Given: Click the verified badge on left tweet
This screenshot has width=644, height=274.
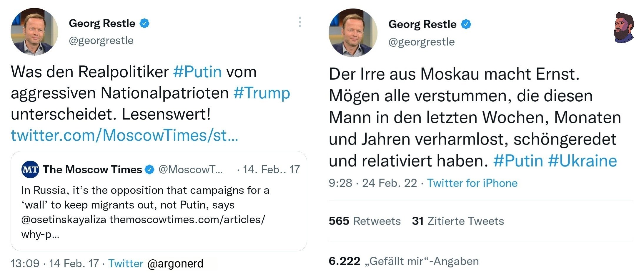Looking at the screenshot, I should click(x=144, y=23).
